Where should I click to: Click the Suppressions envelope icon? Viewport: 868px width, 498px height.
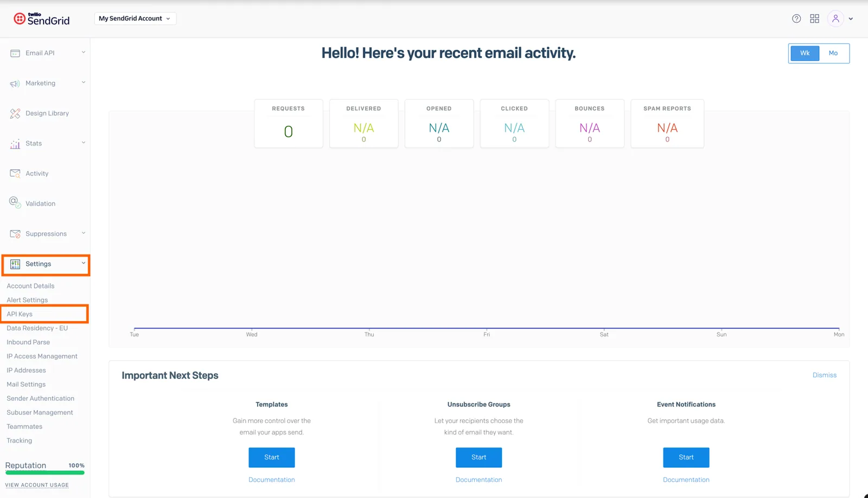click(x=15, y=234)
